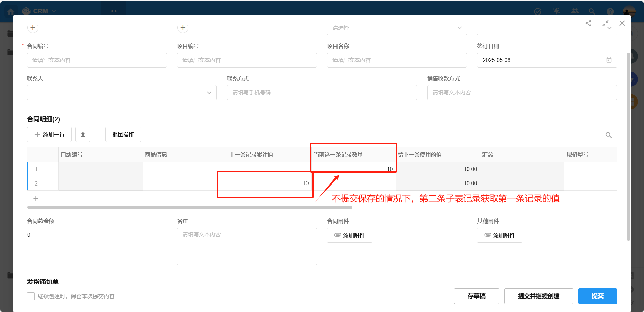Image resolution: width=644 pixels, height=312 pixels.
Task: Select row number 2 in the detail table
Action: tap(36, 183)
